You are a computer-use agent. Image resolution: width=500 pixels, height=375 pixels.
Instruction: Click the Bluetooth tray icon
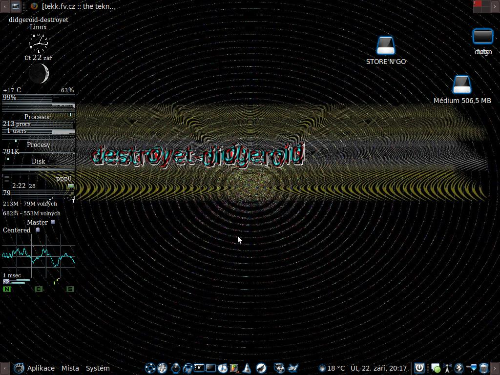tap(459, 368)
